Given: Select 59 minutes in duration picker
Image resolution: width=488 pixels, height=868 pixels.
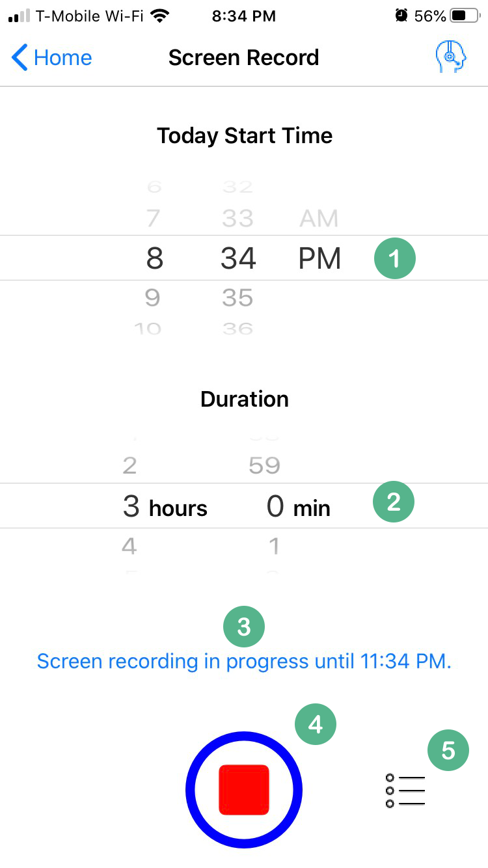Looking at the screenshot, I should tap(264, 465).
